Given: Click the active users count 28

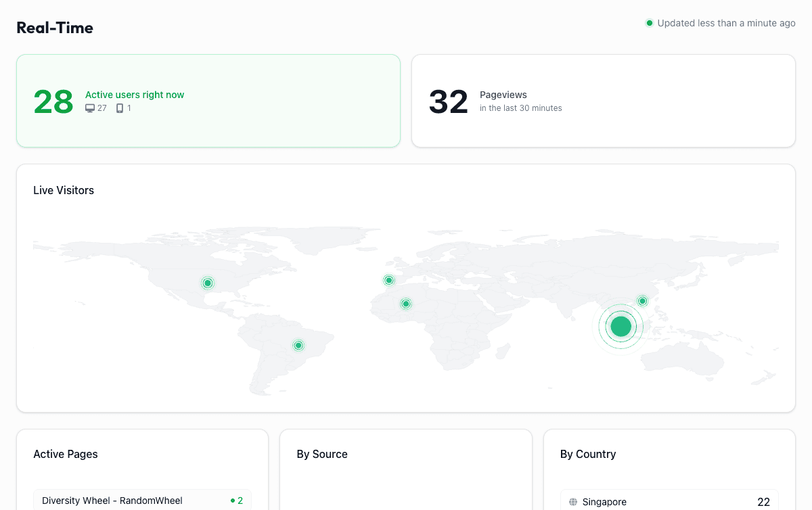Looking at the screenshot, I should [53, 101].
